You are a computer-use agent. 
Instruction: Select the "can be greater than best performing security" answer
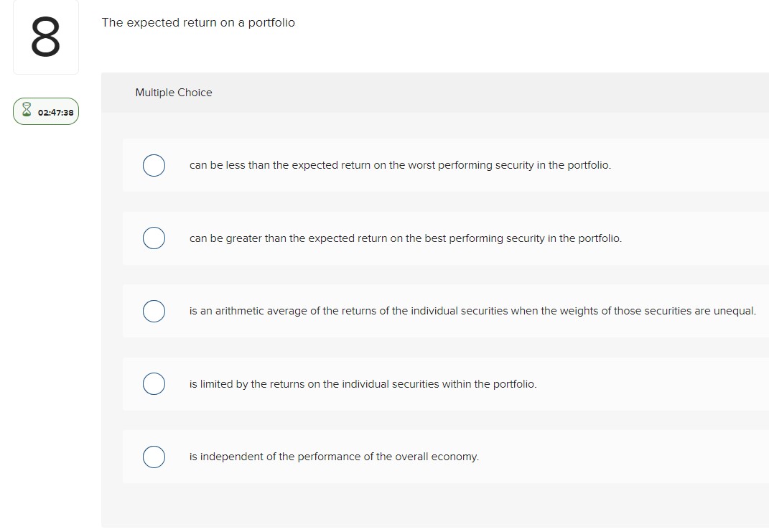click(154, 238)
